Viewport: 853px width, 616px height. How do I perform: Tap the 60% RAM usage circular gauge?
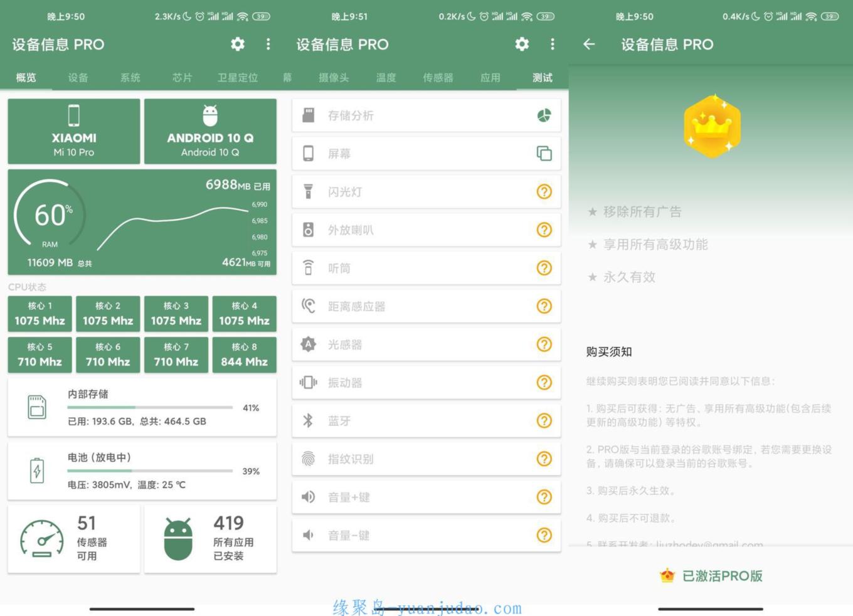[x=50, y=215]
